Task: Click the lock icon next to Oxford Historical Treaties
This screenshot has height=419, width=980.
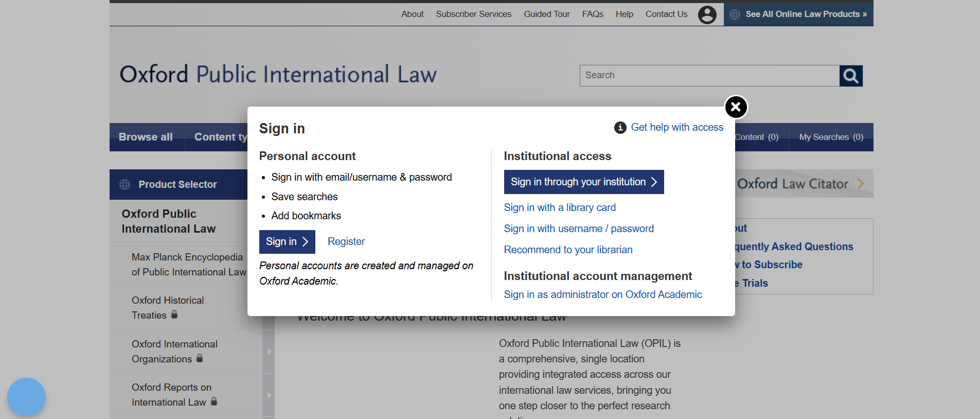Action: [174, 315]
